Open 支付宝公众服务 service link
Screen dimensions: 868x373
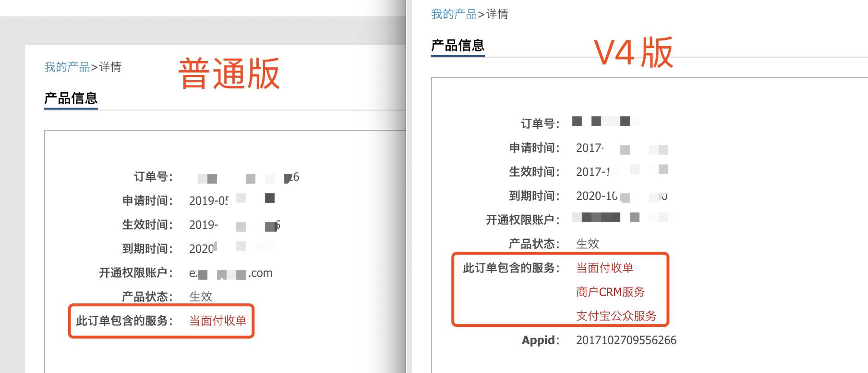click(x=616, y=316)
